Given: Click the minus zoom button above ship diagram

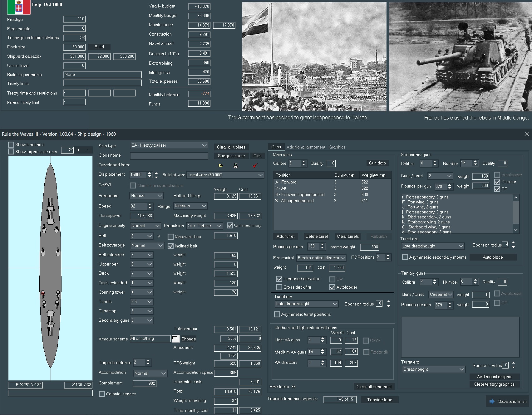Looking at the screenshot, I should tap(88, 150).
